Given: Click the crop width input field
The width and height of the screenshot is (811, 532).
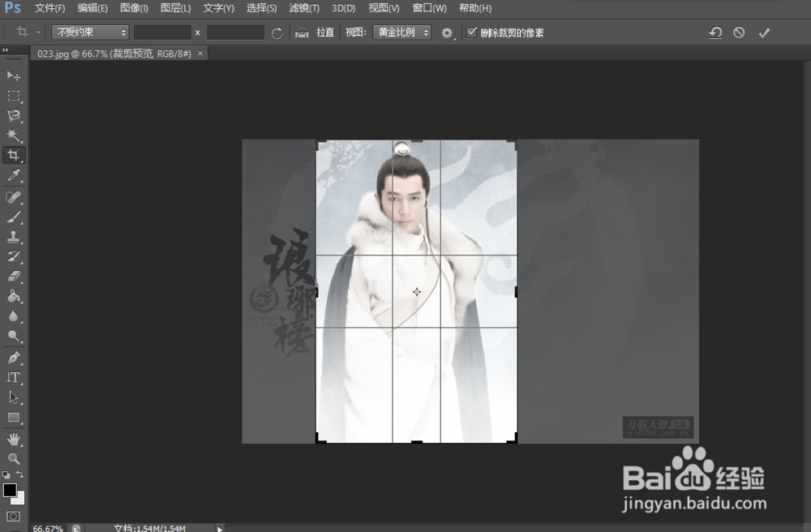Looking at the screenshot, I should pyautogui.click(x=162, y=32).
